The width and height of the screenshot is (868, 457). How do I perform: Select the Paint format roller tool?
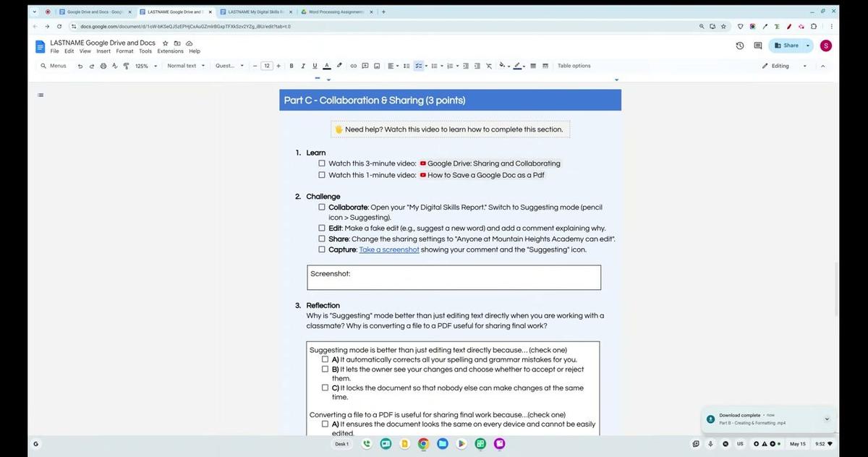pos(126,66)
